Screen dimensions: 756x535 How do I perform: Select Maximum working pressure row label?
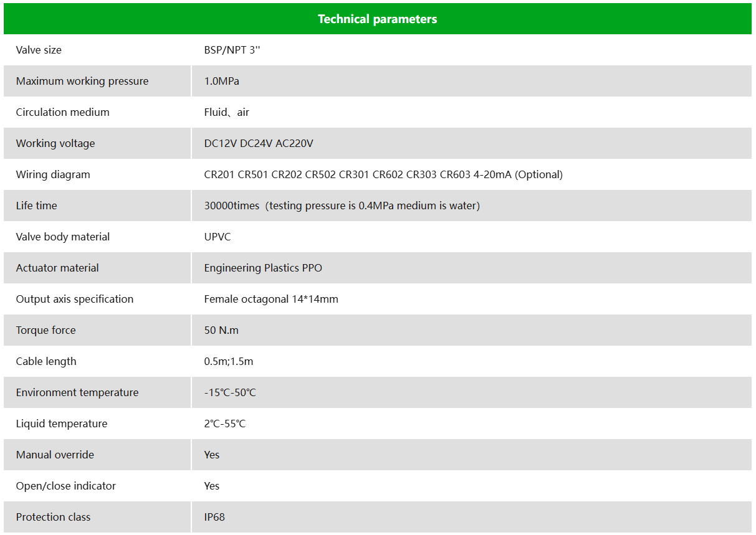coord(82,81)
